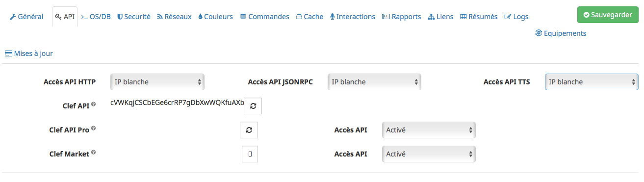
Task: Open the Rapports tab
Action: 401,17
